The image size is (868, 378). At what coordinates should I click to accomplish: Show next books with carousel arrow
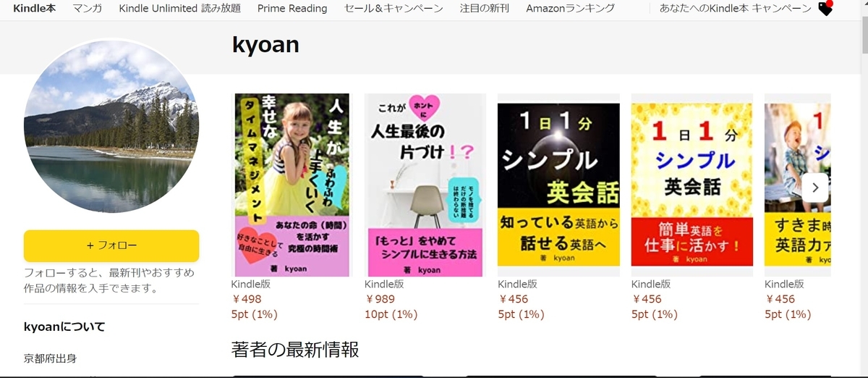[815, 188]
